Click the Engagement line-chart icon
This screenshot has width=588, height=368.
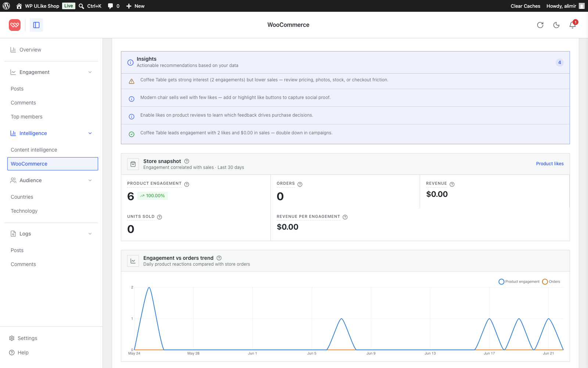pos(13,72)
